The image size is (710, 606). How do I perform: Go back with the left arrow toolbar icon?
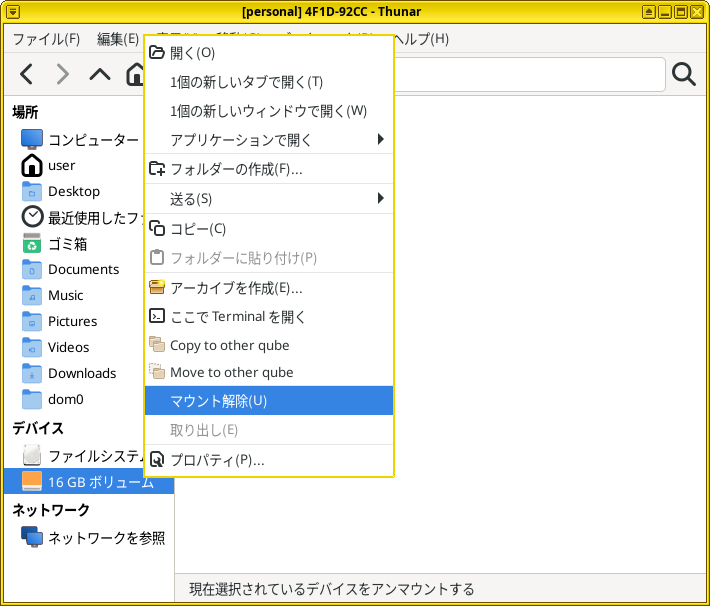click(27, 74)
